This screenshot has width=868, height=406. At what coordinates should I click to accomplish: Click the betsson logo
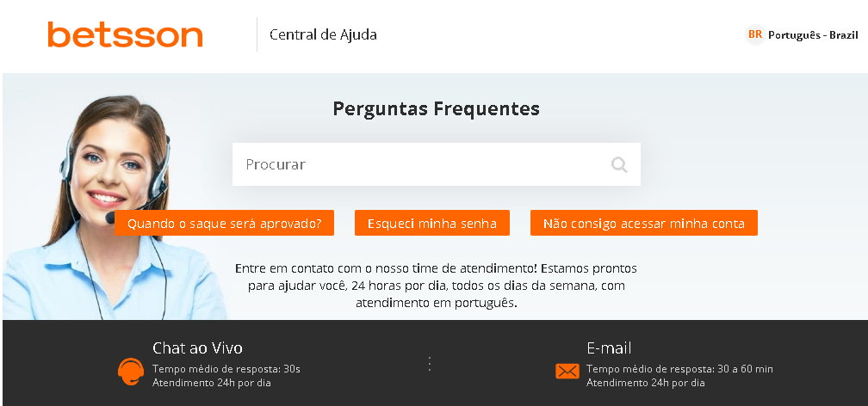click(125, 34)
